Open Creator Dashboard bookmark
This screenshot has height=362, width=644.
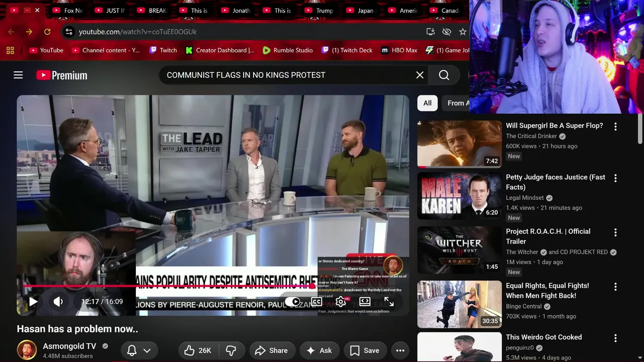pos(220,50)
